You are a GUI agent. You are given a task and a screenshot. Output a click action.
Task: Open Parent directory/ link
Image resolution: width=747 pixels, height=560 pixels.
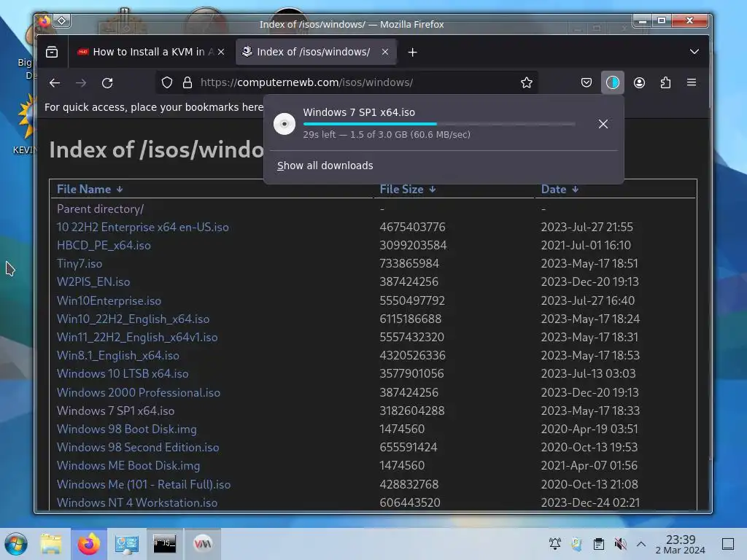coord(100,209)
